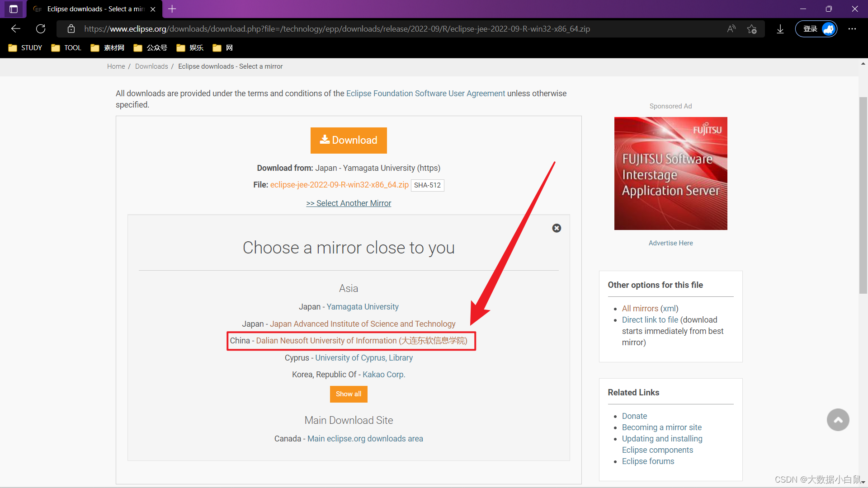The height and width of the screenshot is (488, 868).
Task: Click the address bar URL field
Action: pos(337,29)
